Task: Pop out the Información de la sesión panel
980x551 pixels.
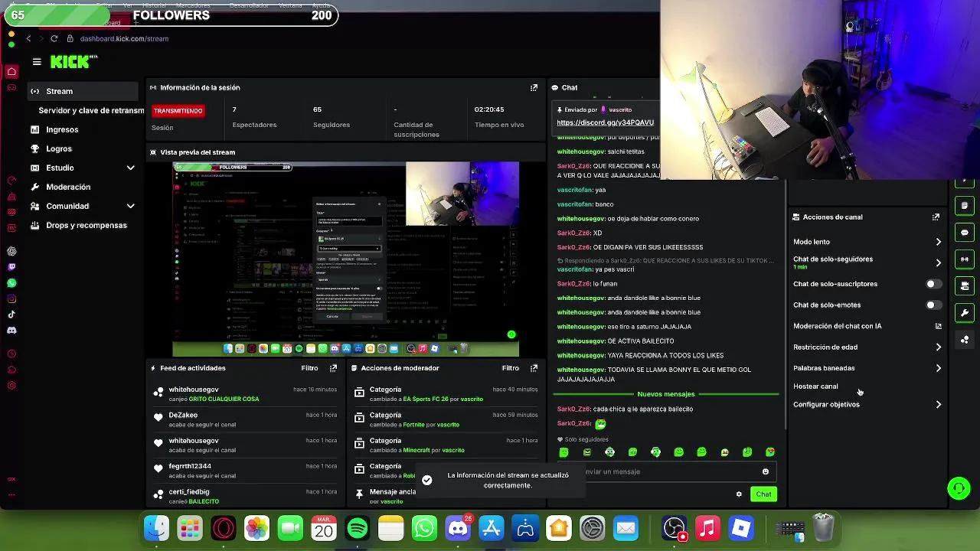Action: [x=534, y=87]
